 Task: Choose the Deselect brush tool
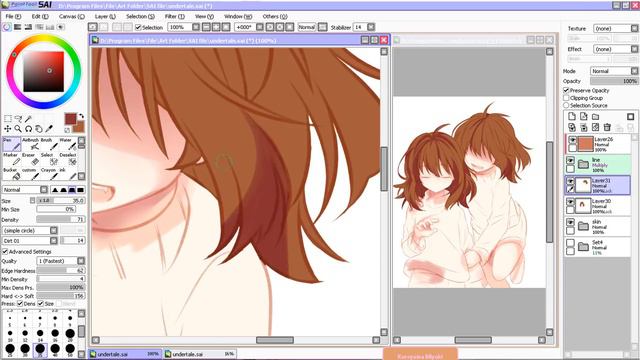click(67, 159)
